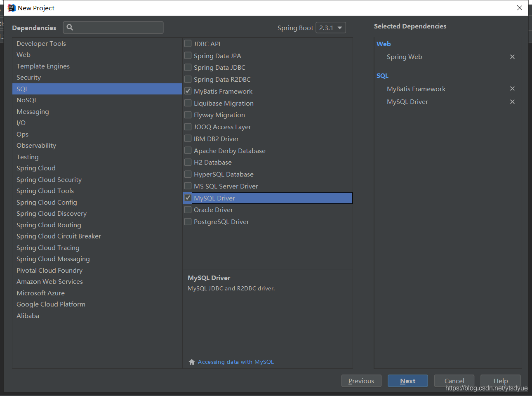Select MySQL Driver in selected dependencies list
Viewport: 532px width, 396px height.
407,102
